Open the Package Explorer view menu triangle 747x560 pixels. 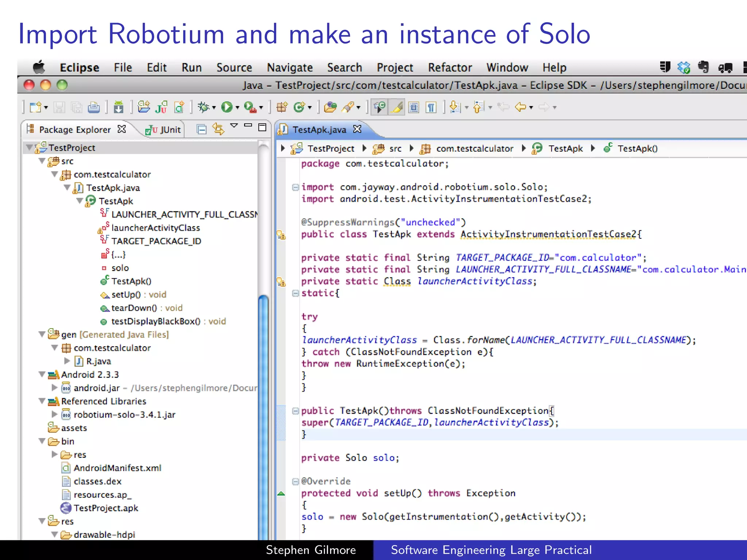[234, 126]
